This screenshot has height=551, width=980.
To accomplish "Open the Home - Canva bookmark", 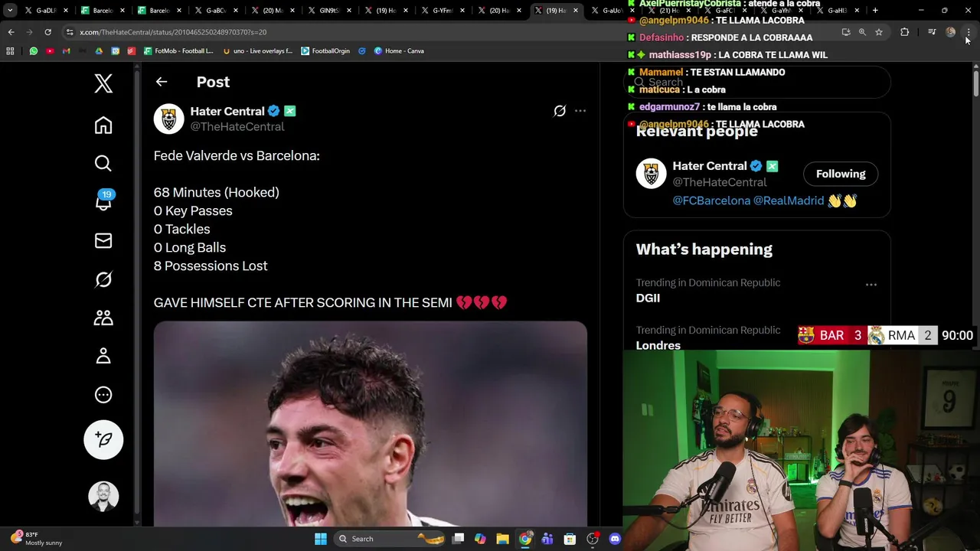I will point(399,51).
